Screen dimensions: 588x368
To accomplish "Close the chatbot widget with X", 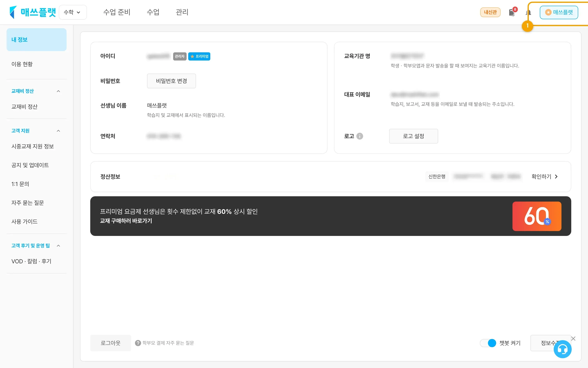I will [573, 339].
